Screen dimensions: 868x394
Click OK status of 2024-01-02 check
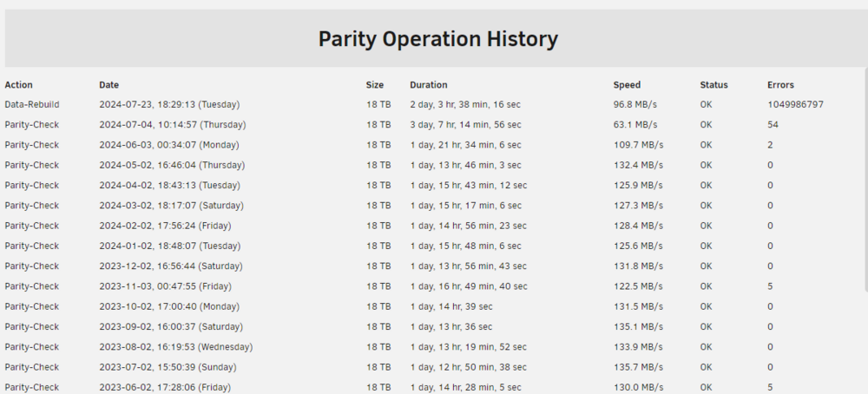[x=706, y=246]
